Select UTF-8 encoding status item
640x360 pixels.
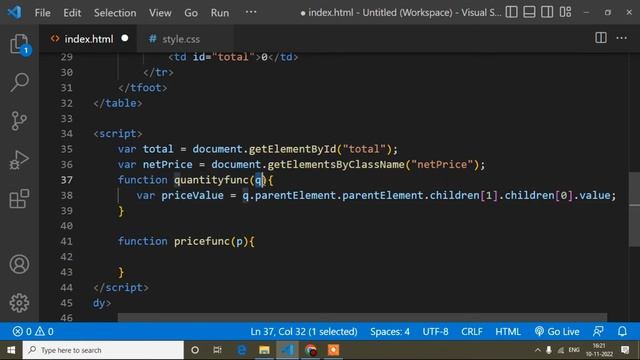pyautogui.click(x=435, y=331)
